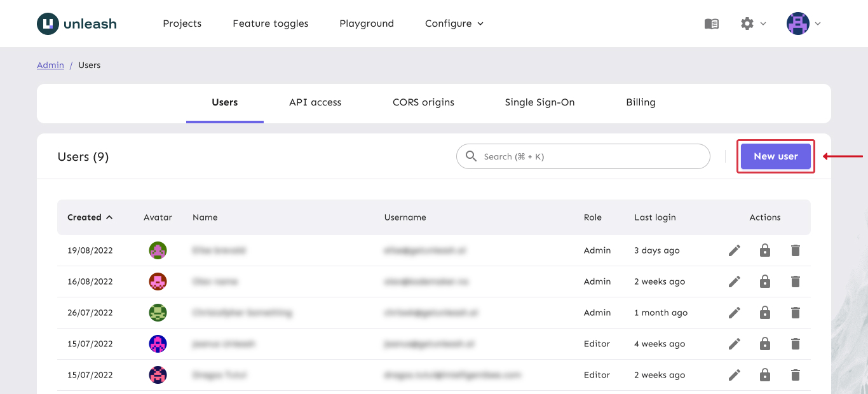This screenshot has height=394, width=868.
Task: Click the New user button
Action: tap(775, 156)
